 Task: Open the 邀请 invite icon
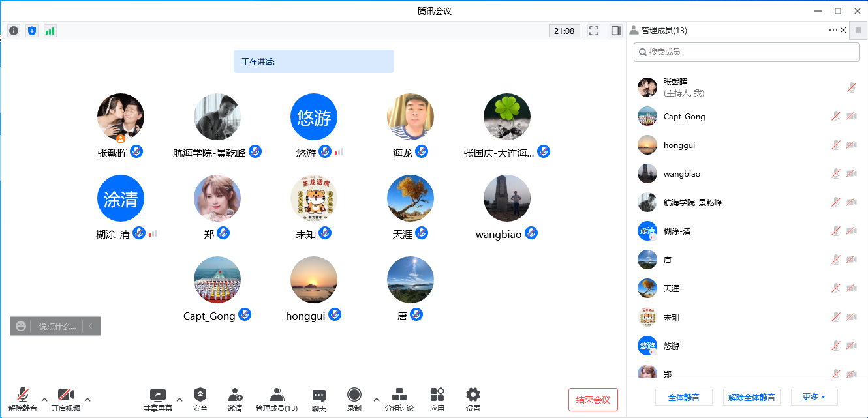click(235, 399)
